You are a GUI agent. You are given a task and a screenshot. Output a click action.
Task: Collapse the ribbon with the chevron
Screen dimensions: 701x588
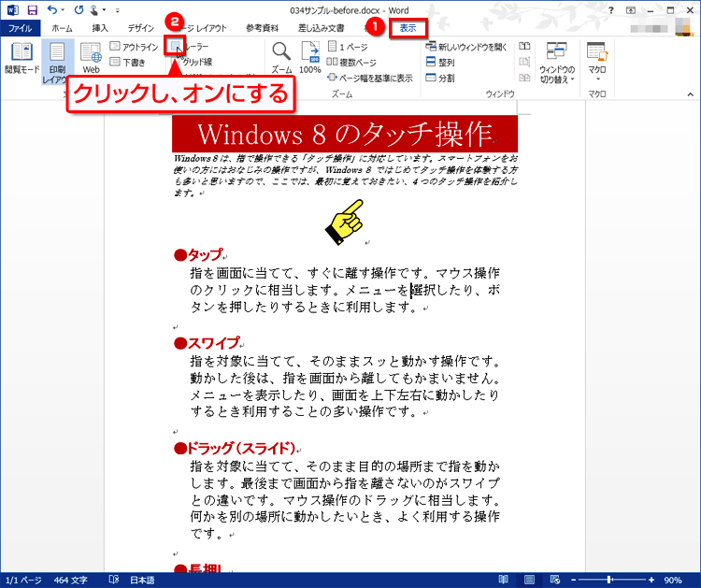[691, 94]
